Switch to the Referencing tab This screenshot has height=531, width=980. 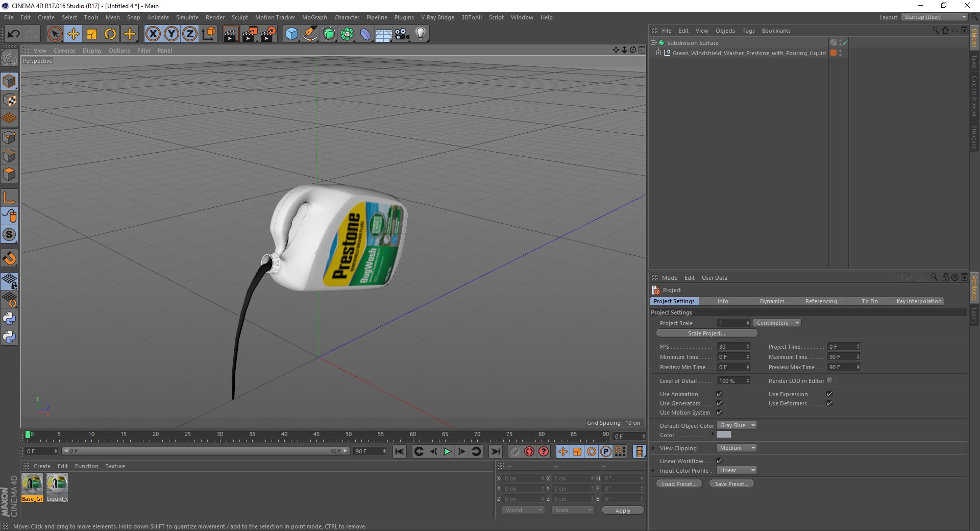(821, 301)
